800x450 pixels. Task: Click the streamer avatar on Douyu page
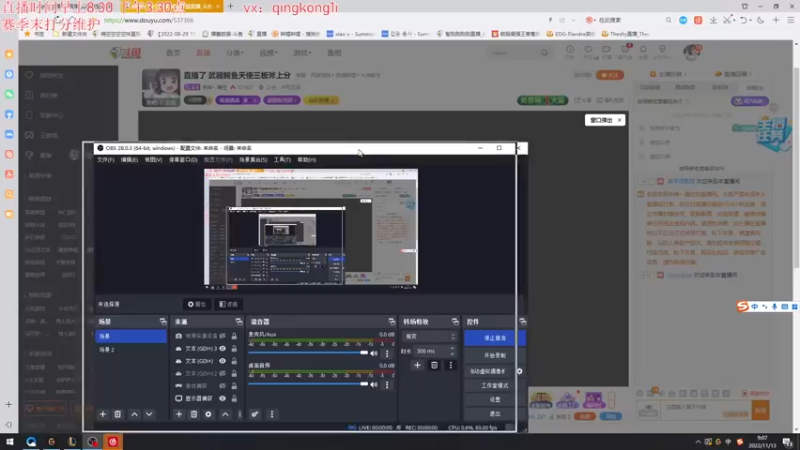[x=161, y=87]
